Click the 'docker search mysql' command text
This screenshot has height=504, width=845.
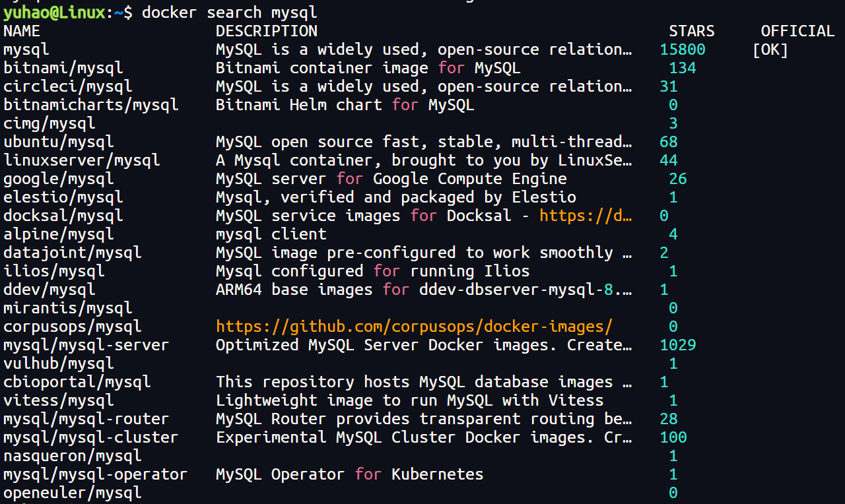[x=230, y=13]
